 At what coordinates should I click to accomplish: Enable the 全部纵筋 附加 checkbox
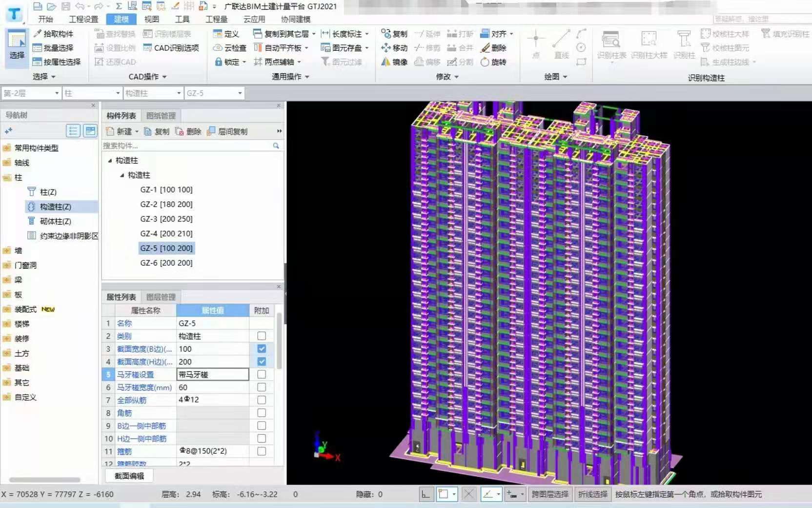262,400
